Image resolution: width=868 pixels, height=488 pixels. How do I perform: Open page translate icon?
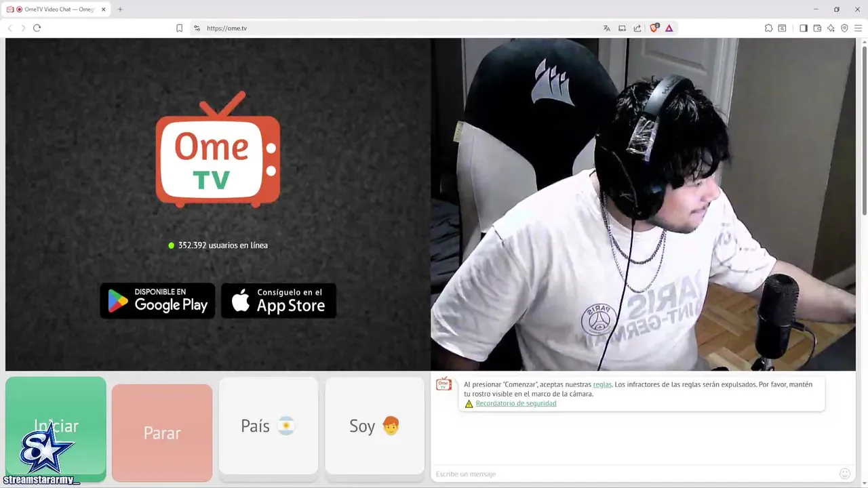[x=606, y=28]
